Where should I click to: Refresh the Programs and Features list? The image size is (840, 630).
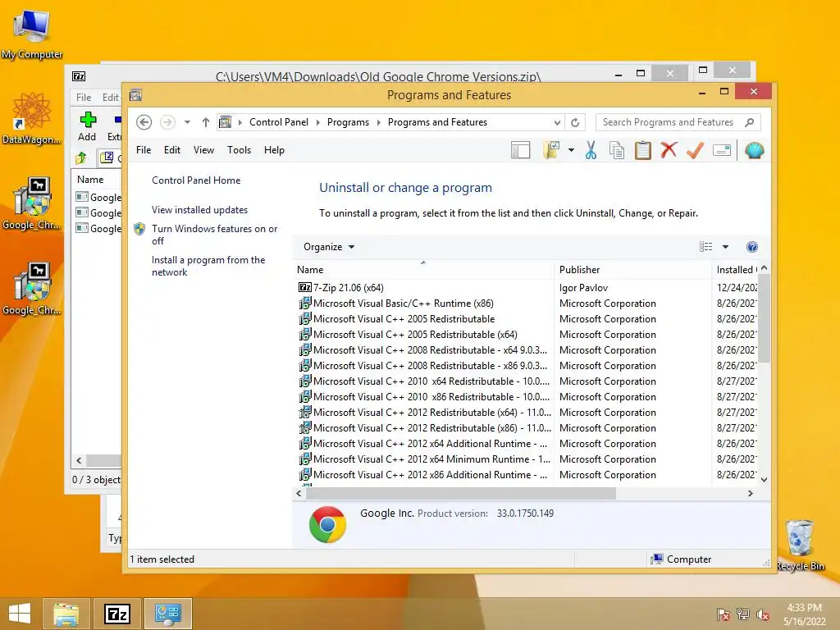(575, 122)
